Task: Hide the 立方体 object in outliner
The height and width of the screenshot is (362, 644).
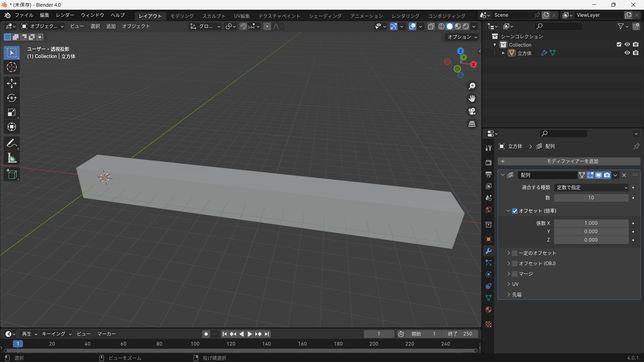Action: click(x=627, y=53)
